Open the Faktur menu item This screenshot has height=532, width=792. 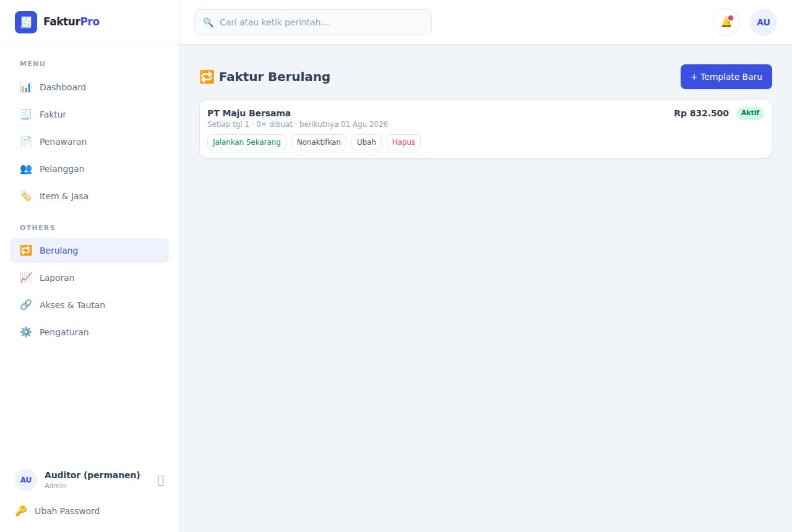click(89, 114)
